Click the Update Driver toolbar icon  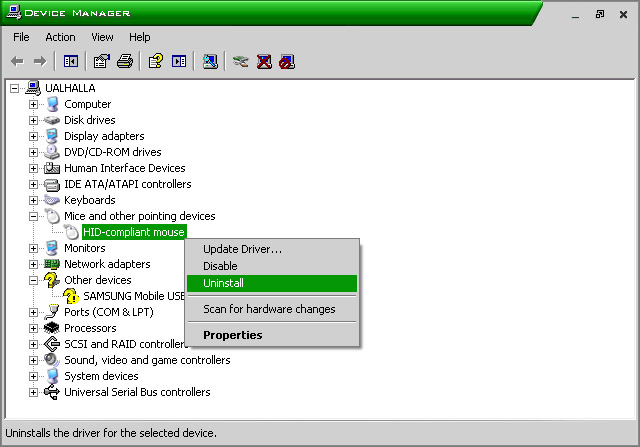240,61
